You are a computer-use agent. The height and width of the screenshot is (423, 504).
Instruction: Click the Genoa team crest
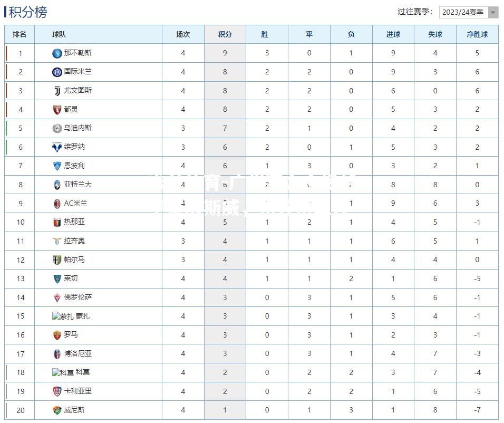(x=57, y=222)
